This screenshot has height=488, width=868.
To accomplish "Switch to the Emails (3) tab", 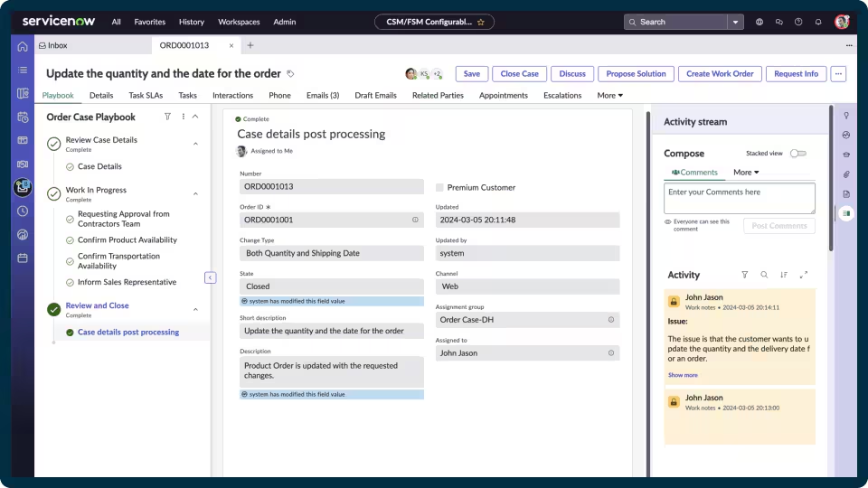I will tap(323, 95).
